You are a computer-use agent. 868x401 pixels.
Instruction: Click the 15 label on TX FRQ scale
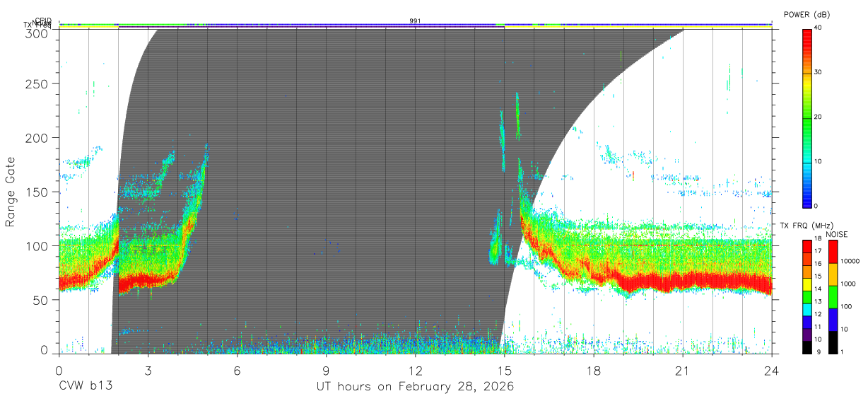pyautogui.click(x=818, y=276)
